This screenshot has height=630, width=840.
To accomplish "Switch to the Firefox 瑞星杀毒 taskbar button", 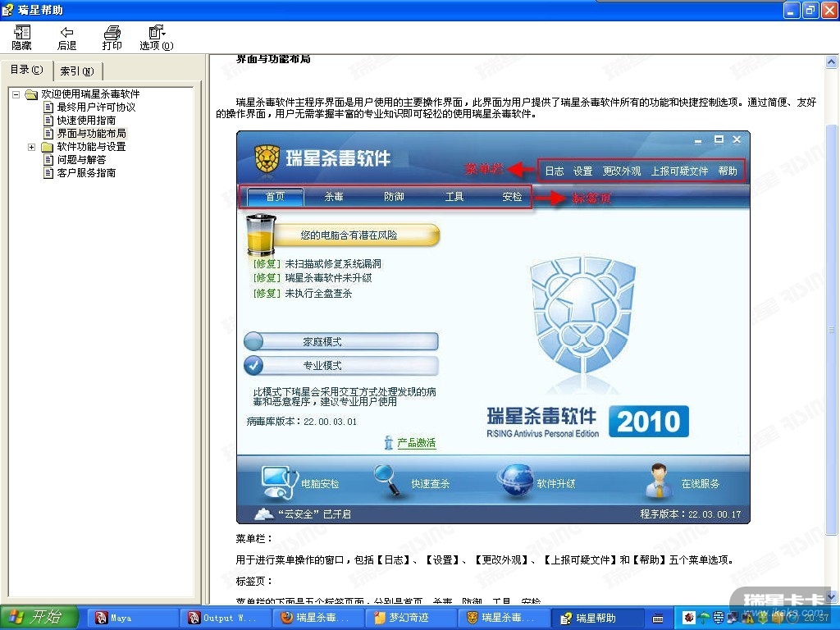I will pyautogui.click(x=317, y=619).
